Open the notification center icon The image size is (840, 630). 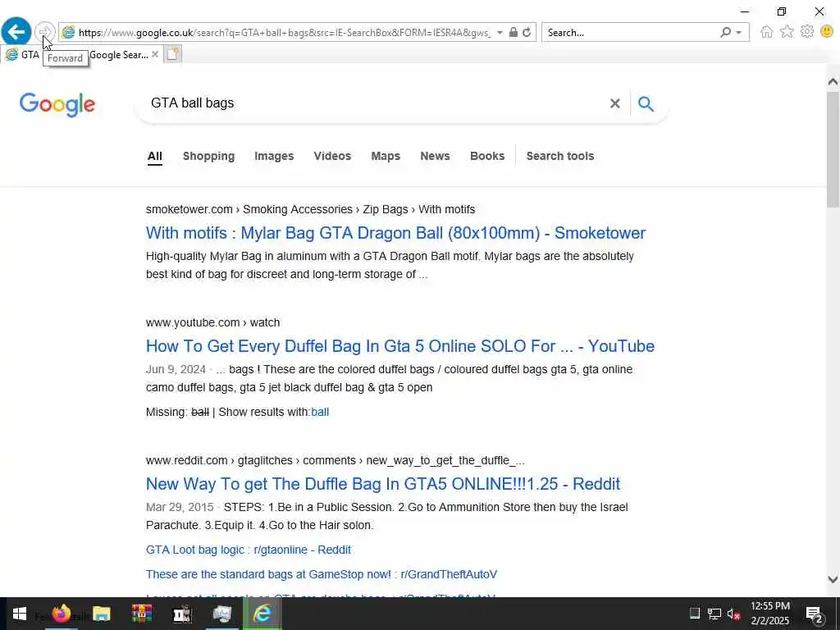tap(815, 614)
